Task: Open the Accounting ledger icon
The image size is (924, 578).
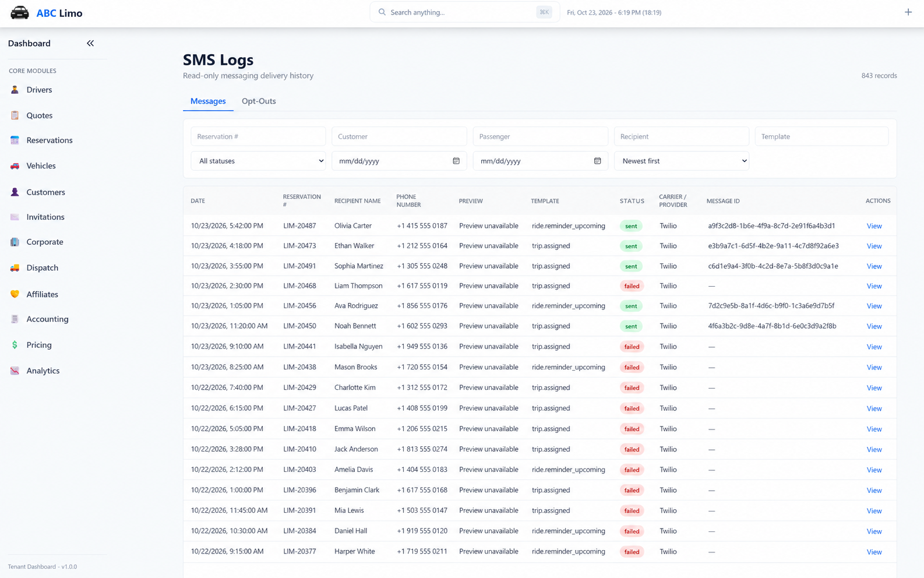Action: click(15, 319)
